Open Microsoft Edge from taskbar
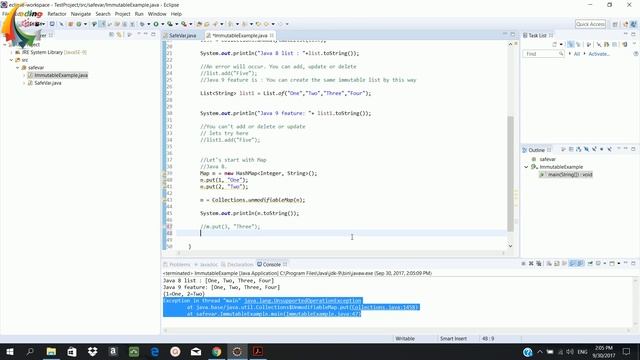The width and height of the screenshot is (640, 360). click(x=155, y=351)
